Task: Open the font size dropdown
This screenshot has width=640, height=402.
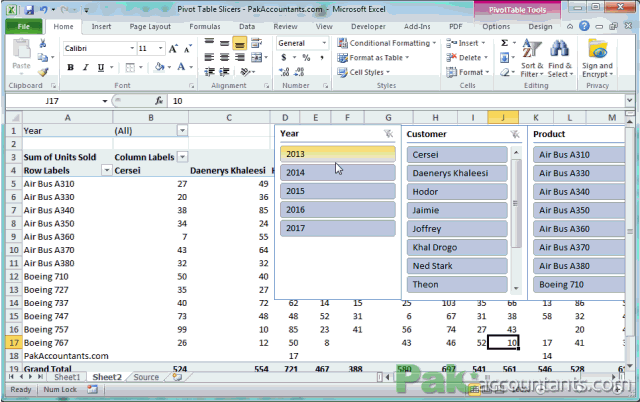Action: (x=160, y=48)
